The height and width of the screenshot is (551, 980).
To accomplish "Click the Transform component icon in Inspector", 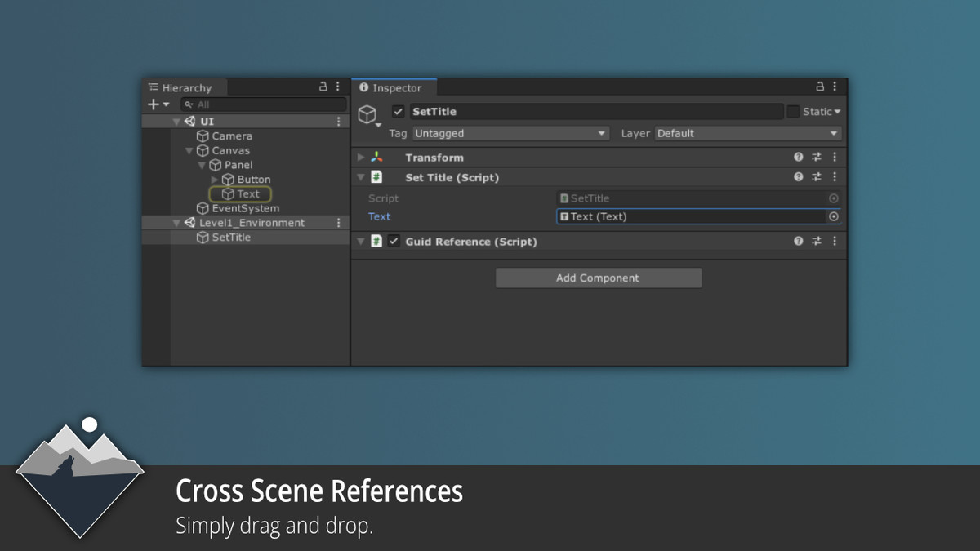I will [376, 157].
